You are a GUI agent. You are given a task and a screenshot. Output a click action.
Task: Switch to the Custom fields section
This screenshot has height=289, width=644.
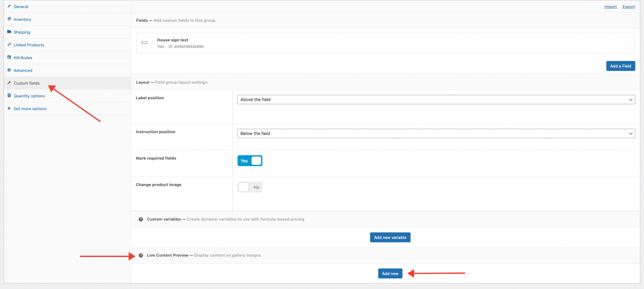[26, 83]
